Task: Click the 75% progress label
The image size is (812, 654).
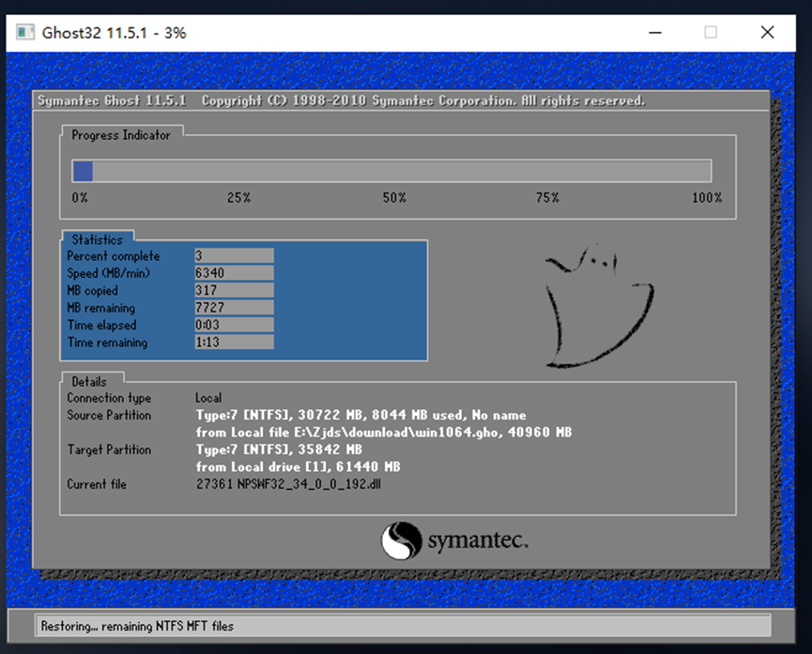Action: pyautogui.click(x=547, y=198)
